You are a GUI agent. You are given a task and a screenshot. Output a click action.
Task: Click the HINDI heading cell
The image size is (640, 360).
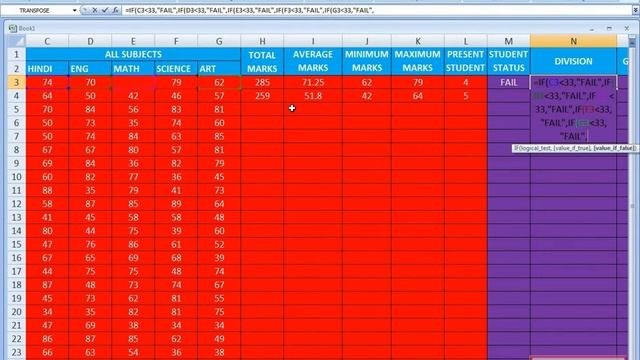tap(47, 69)
